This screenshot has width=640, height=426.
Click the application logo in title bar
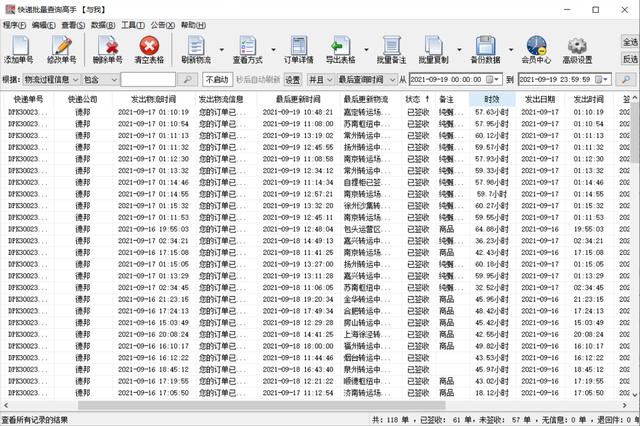[x=10, y=9]
